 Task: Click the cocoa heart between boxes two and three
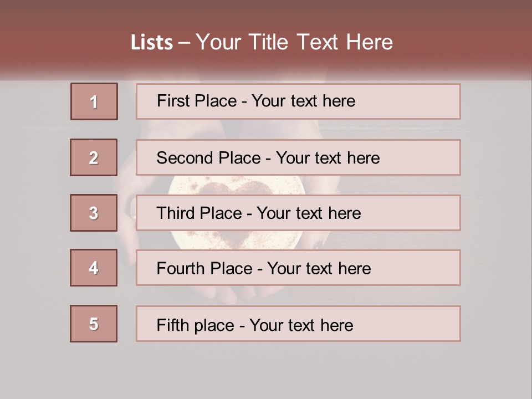point(236,186)
